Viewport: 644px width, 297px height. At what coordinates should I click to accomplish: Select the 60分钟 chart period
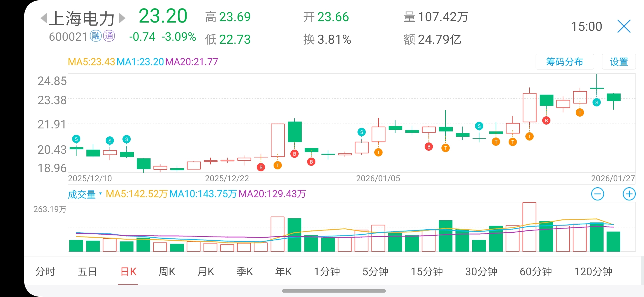tap(536, 272)
